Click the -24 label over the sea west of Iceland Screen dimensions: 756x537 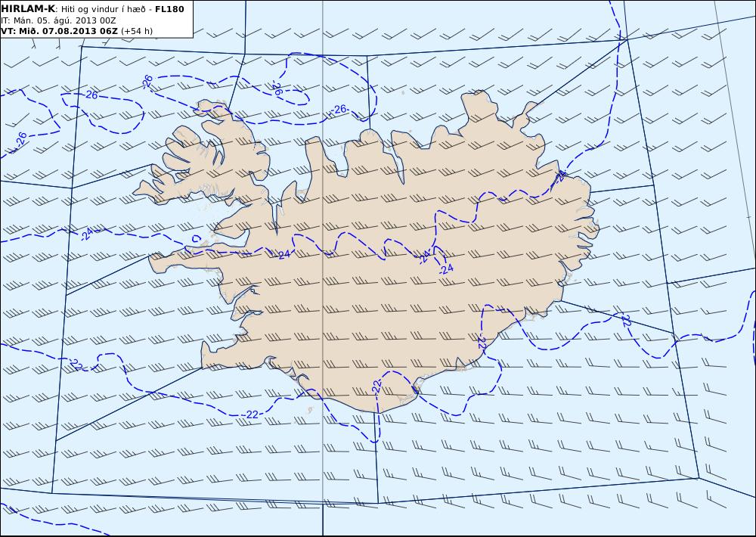point(87,234)
